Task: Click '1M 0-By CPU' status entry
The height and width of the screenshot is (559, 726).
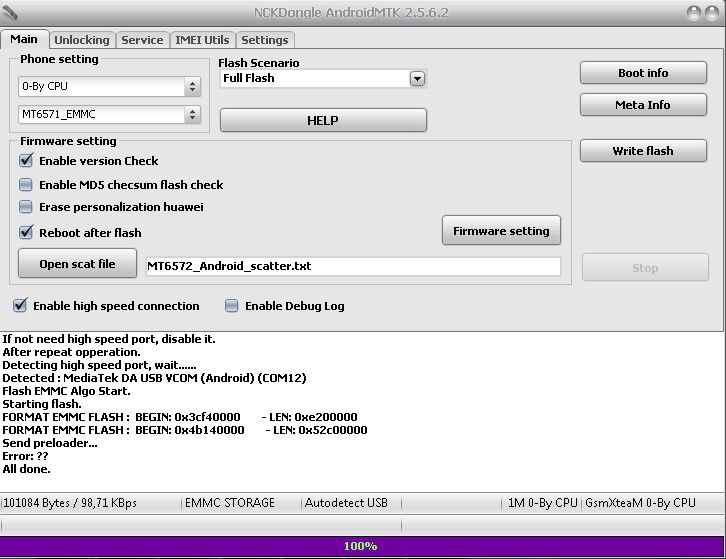Action: point(543,503)
